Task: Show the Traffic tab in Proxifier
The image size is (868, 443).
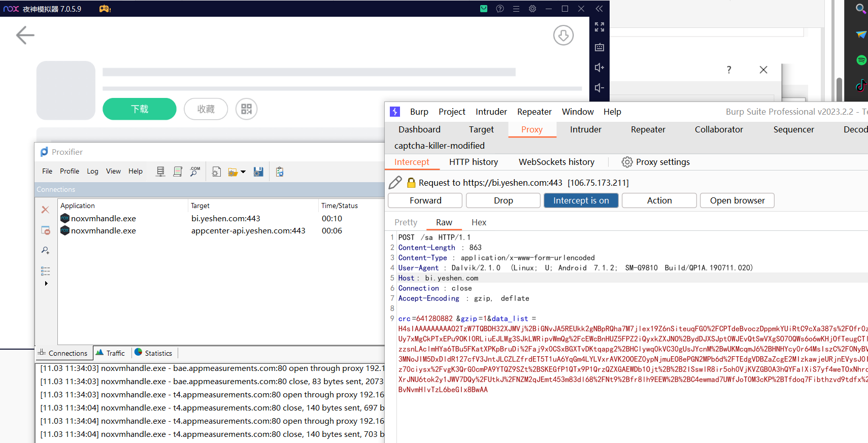Action: tap(110, 353)
